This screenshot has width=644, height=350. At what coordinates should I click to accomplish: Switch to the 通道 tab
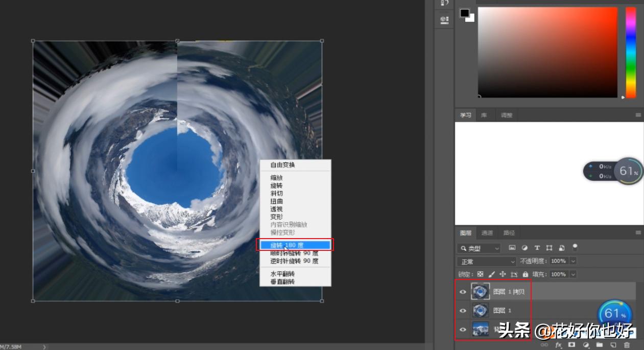[487, 233]
